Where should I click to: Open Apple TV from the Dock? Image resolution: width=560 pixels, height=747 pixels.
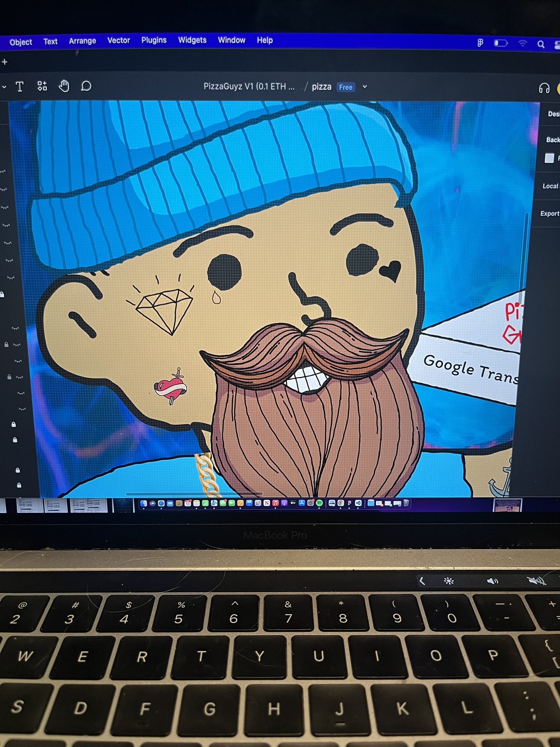[293, 503]
